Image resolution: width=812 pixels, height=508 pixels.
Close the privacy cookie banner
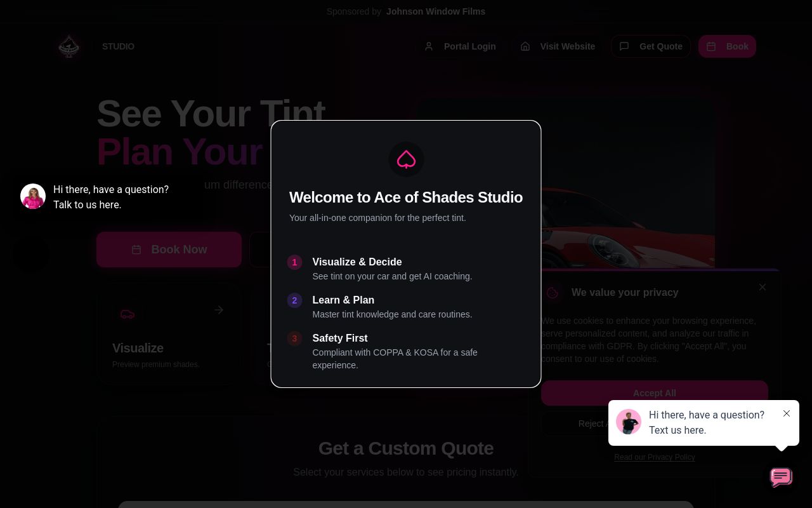pyautogui.click(x=763, y=287)
